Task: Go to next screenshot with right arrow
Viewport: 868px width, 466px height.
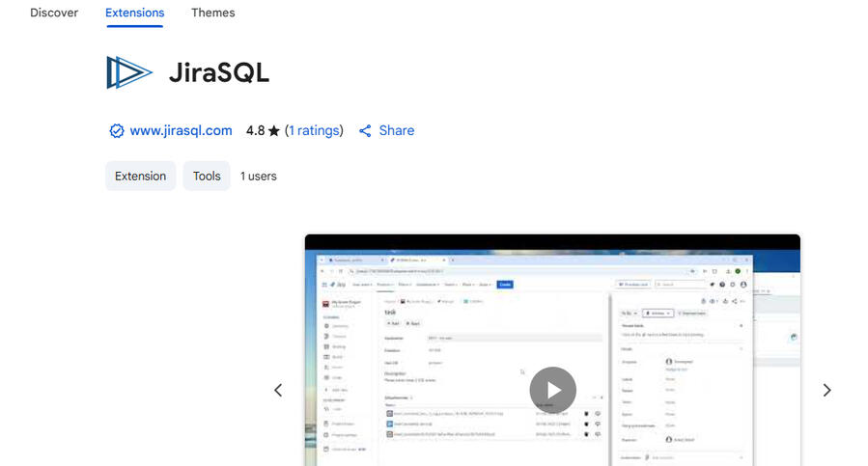Action: pyautogui.click(x=826, y=390)
